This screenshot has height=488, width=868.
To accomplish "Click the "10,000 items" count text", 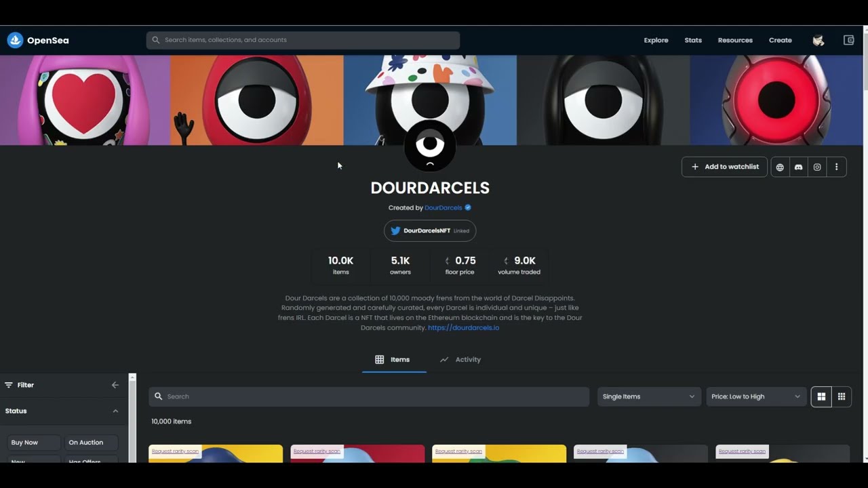I will coord(172,422).
